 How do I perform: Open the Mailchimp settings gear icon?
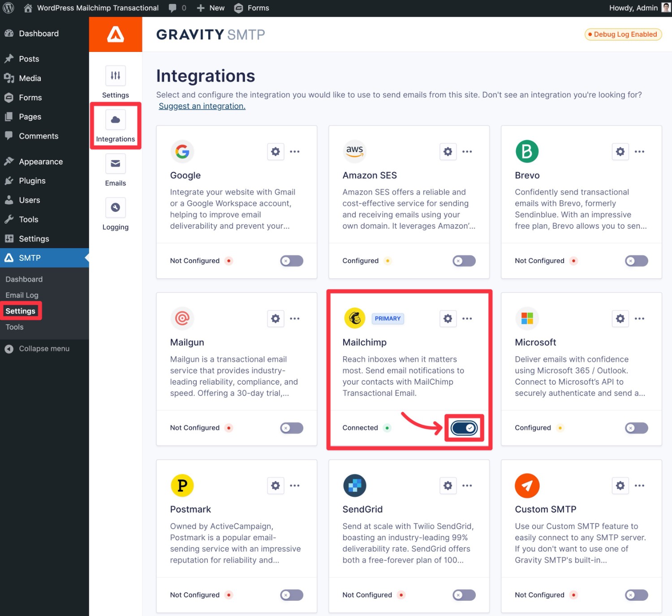tap(448, 319)
